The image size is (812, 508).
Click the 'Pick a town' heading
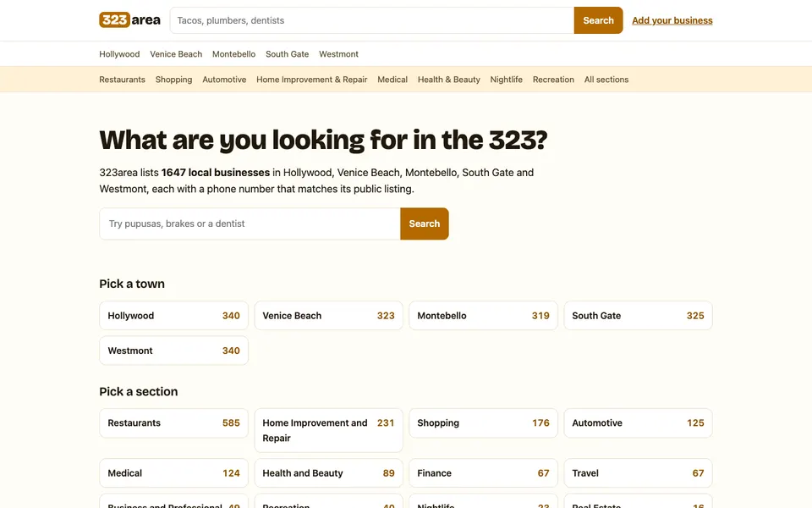pyautogui.click(x=132, y=284)
